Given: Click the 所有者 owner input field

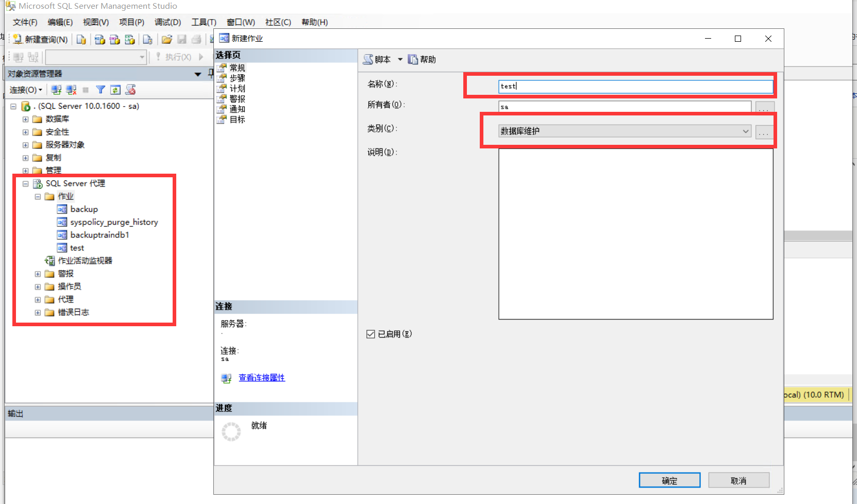Looking at the screenshot, I should pos(625,107).
